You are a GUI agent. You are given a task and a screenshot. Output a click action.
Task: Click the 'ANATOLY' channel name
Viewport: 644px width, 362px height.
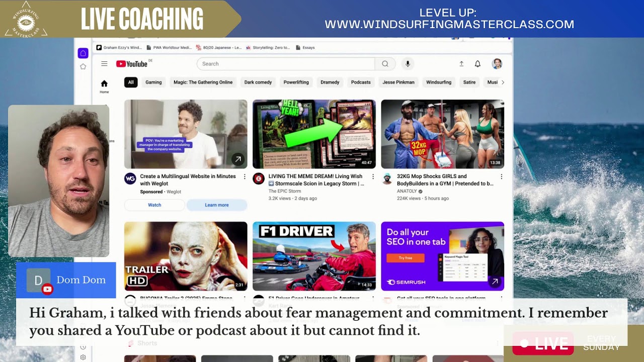point(407,191)
